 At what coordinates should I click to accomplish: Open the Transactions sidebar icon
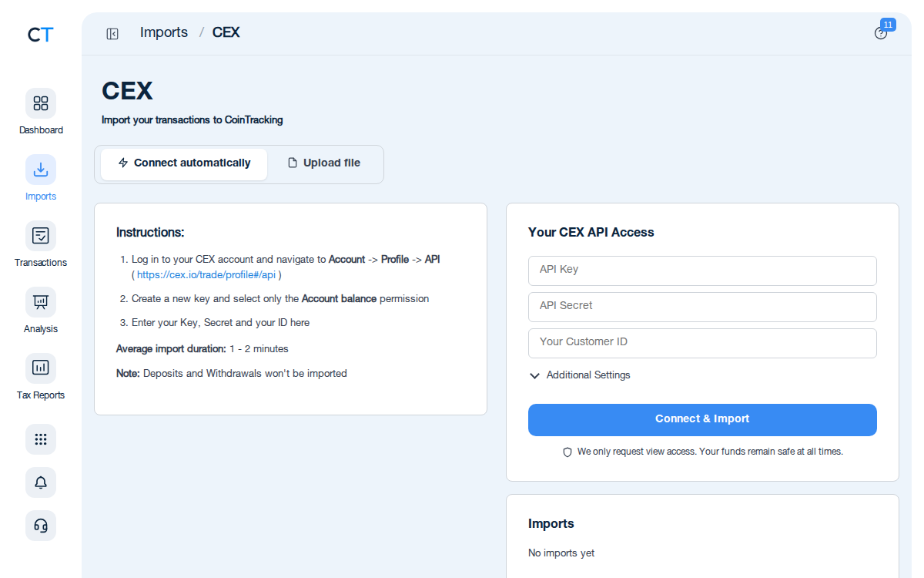pyautogui.click(x=41, y=236)
